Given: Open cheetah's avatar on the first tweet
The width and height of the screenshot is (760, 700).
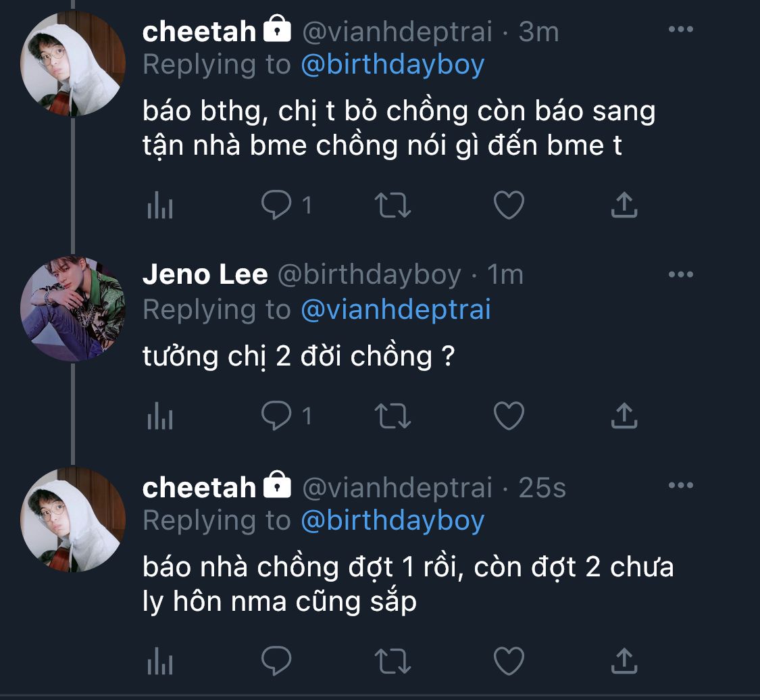Looking at the screenshot, I should click(x=73, y=64).
